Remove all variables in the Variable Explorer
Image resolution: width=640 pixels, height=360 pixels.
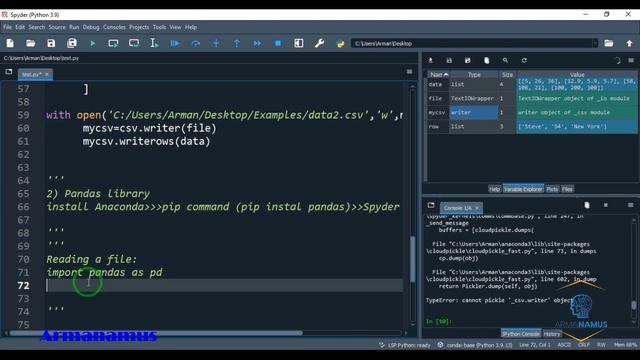[x=487, y=60]
